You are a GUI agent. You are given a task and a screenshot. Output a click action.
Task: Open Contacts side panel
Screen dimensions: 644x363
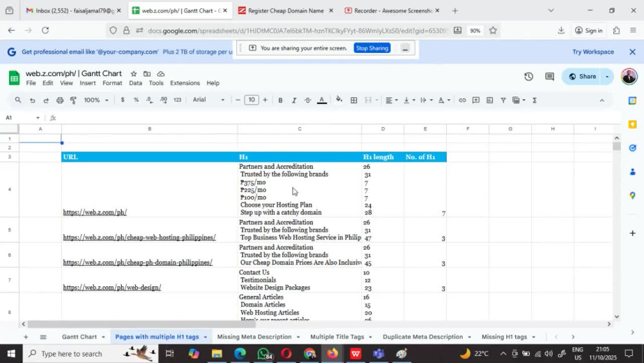pos(632,172)
